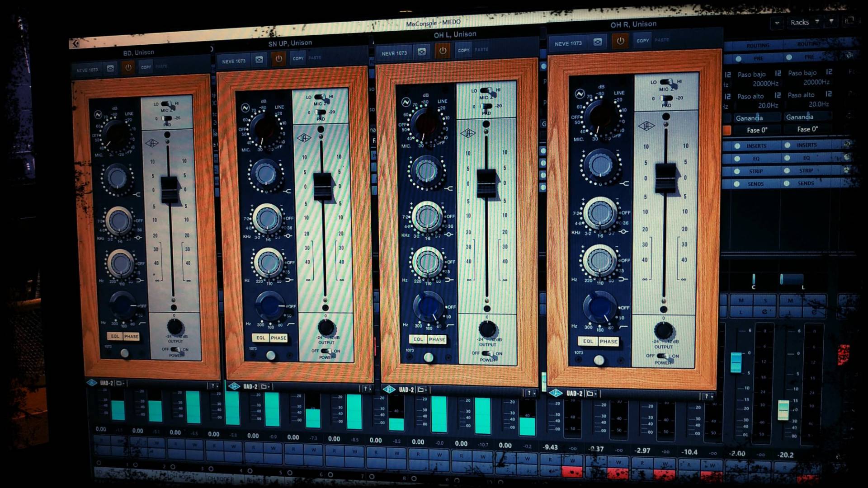Expand the folder dropdown arrow under SN UP plugin
868x488 pixels.
269,387
